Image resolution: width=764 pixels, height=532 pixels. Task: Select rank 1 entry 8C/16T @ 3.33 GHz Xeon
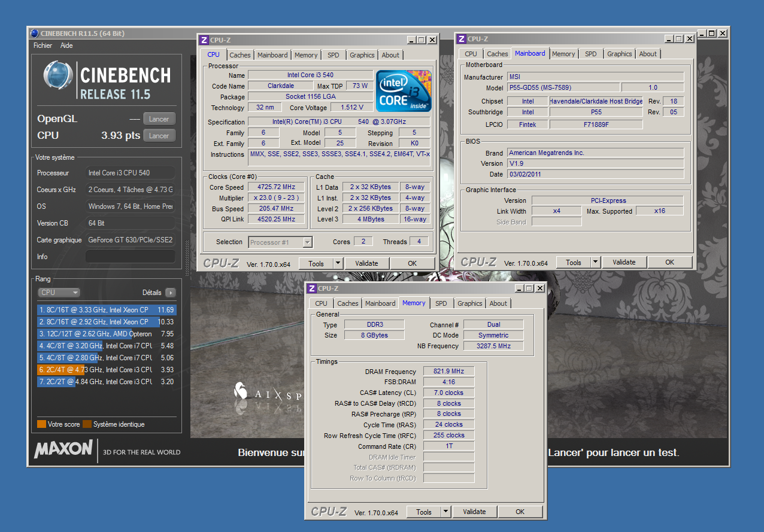click(107, 310)
